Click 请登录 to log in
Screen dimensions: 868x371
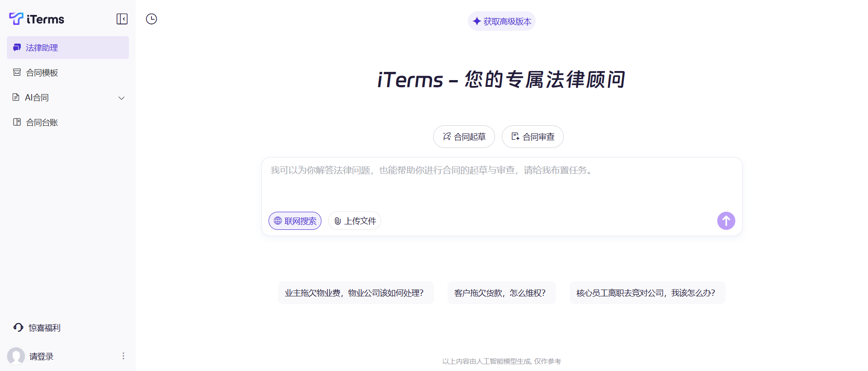tap(42, 357)
